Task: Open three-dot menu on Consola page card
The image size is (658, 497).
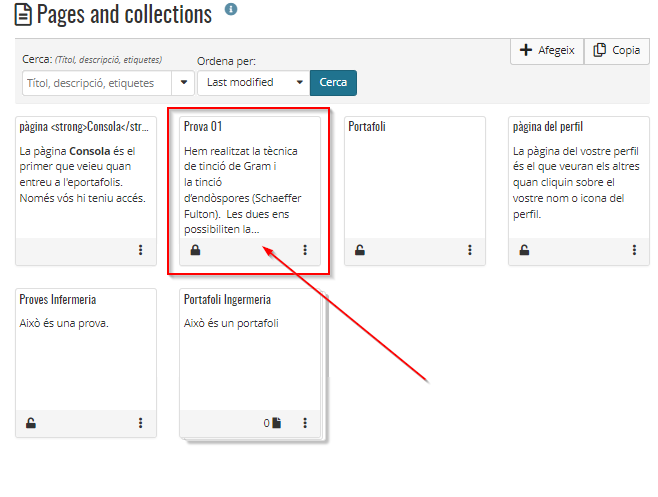Action: tap(140, 250)
